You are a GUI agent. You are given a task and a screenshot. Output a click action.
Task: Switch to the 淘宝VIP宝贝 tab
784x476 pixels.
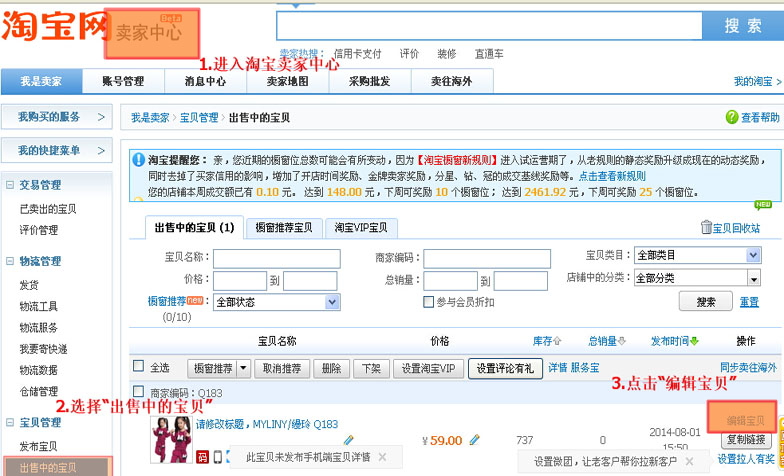coord(361,228)
